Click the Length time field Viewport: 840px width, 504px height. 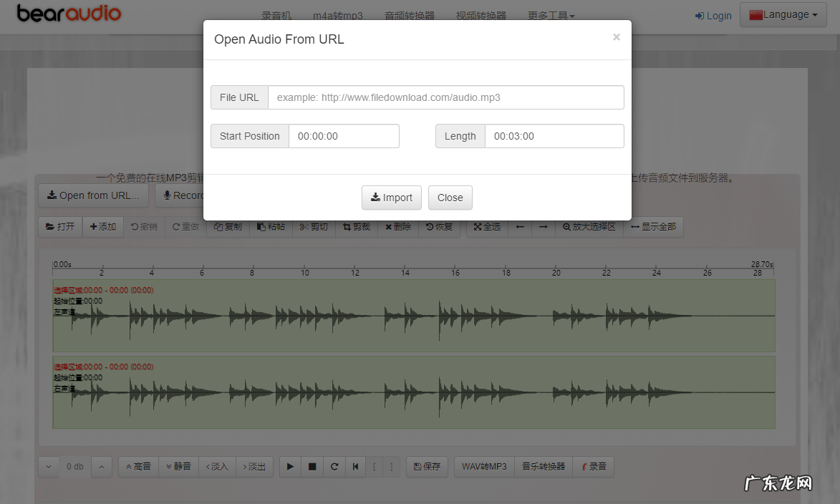click(x=554, y=136)
